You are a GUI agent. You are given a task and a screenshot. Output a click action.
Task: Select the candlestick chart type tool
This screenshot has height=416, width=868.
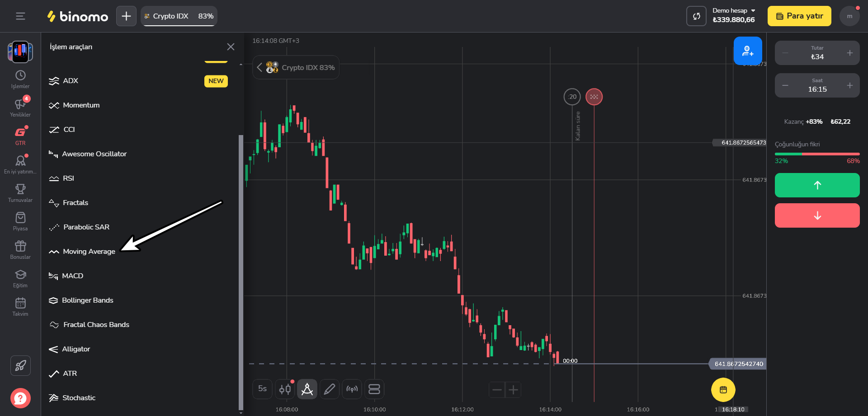(x=285, y=389)
